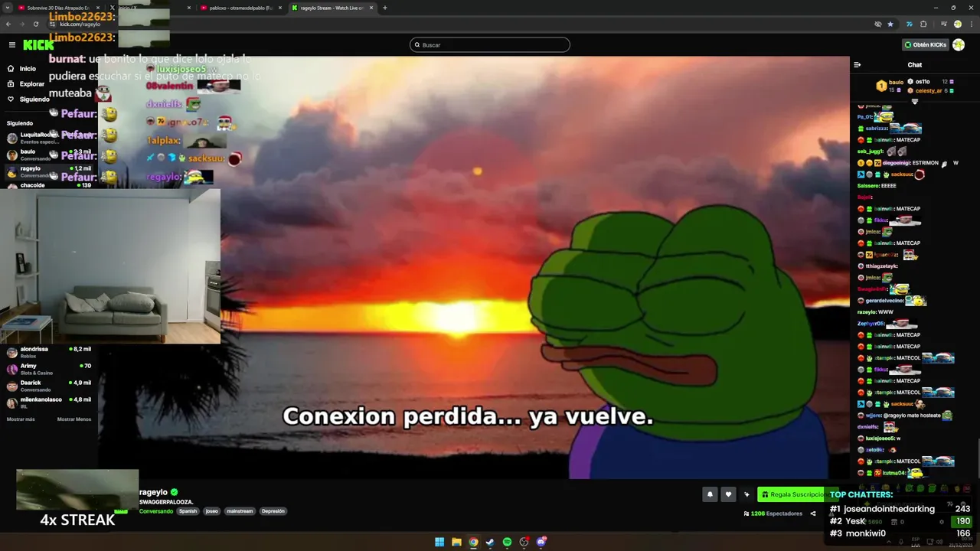Click the heart follow button

[x=728, y=494]
